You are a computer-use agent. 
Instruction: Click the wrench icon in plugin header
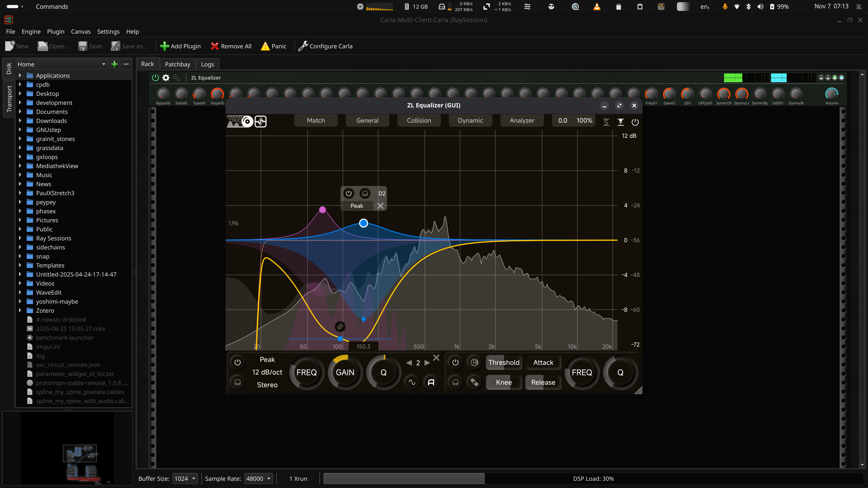pyautogui.click(x=176, y=78)
